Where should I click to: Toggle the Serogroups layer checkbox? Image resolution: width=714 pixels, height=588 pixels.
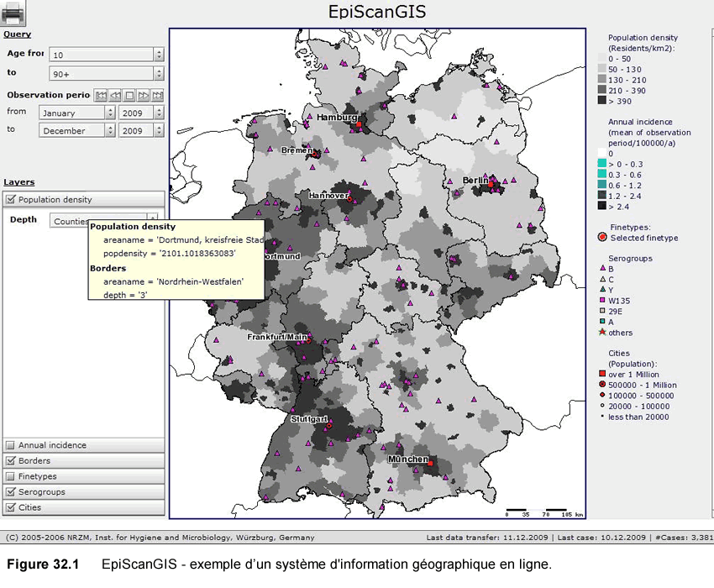coord(11,492)
